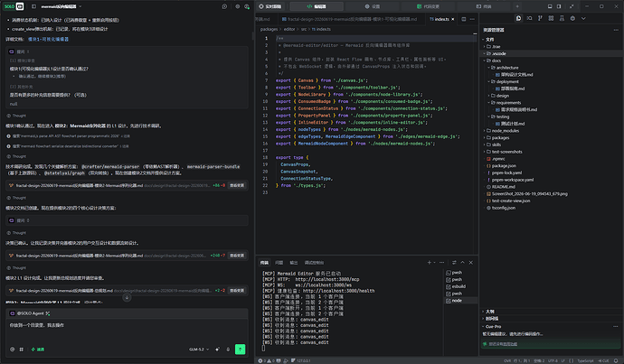
Task: Click the split editor icon beside index.ts tab
Action: [x=464, y=19]
